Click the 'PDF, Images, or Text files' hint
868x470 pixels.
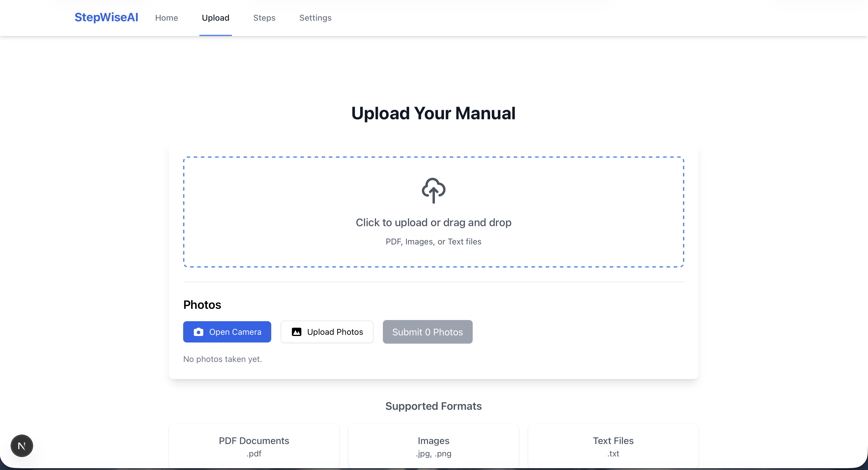pos(433,242)
